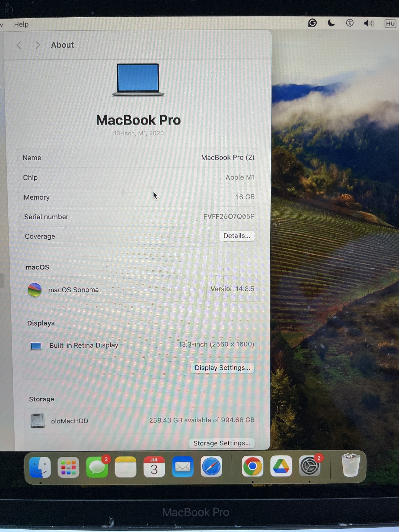Screen dimensions: 399x532
Task: Go back with the left chevron
Action: tap(19, 45)
